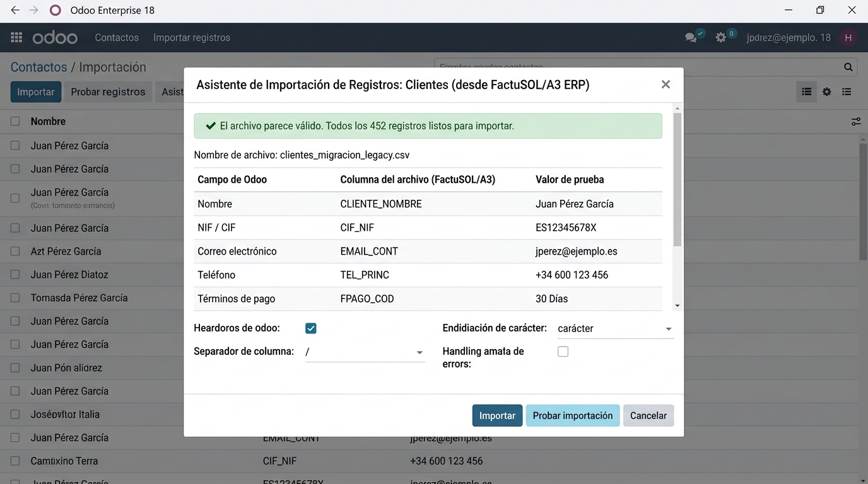The width and height of the screenshot is (868, 484).
Task: Check the Azt Pérez García row
Action: coord(15,251)
